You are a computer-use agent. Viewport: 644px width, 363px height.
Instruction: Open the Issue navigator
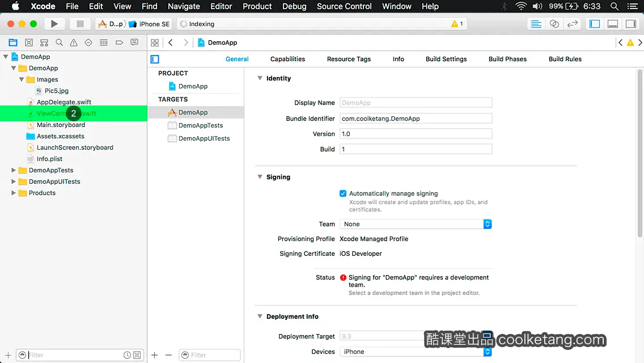(x=74, y=43)
